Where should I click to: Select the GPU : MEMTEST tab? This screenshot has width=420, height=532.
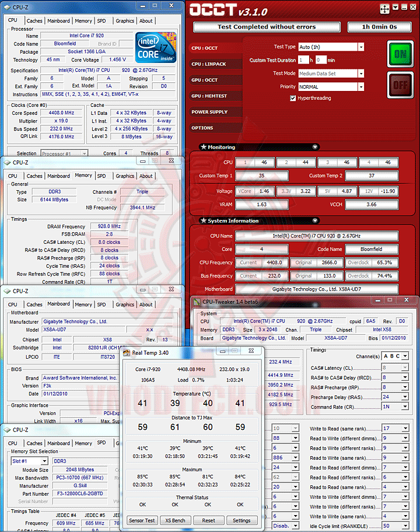click(216, 96)
